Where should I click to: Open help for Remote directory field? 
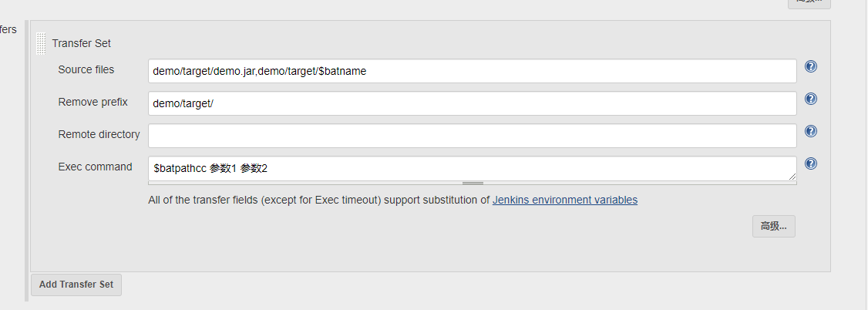click(x=810, y=131)
